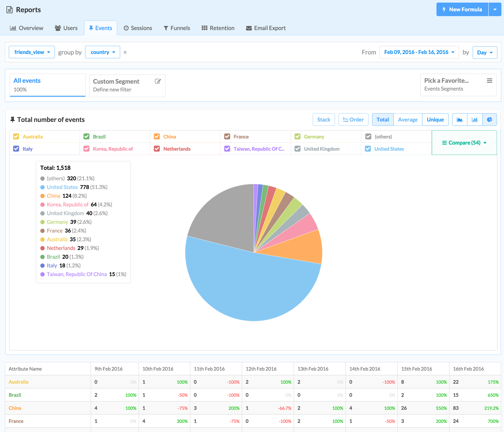Image resolution: width=504 pixels, height=432 pixels.
Task: Open the Retention tab
Action: 218,28
